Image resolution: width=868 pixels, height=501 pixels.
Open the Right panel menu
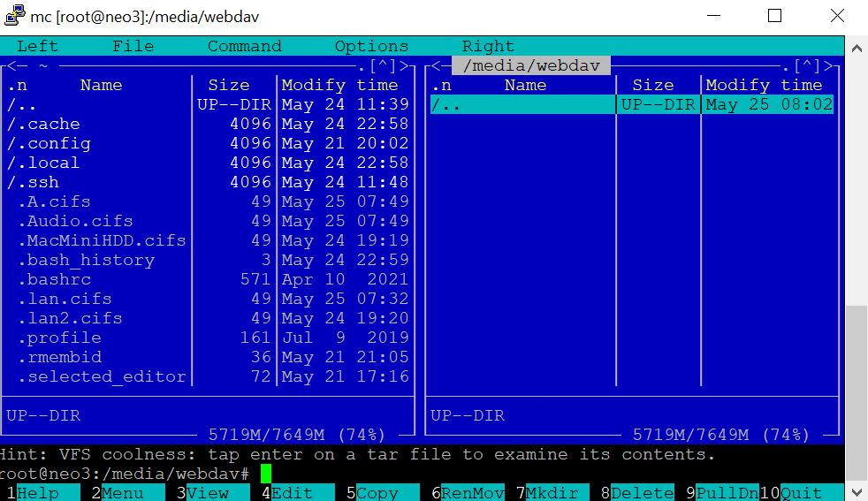[487, 46]
